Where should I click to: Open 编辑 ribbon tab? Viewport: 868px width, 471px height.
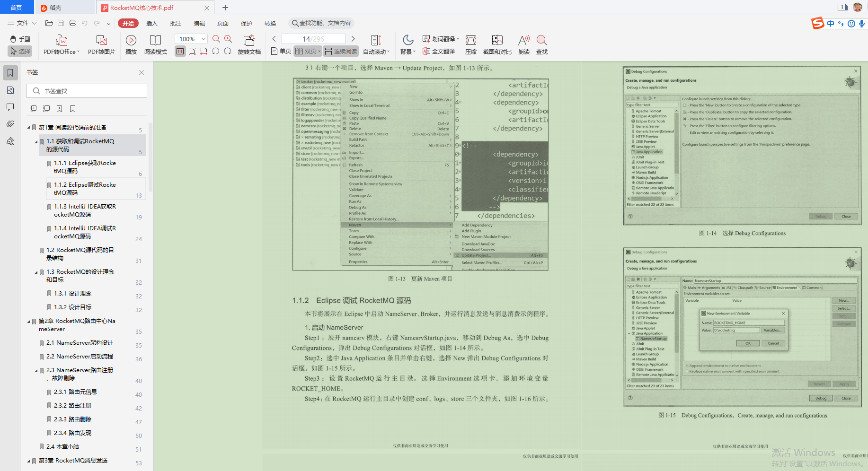(x=199, y=23)
